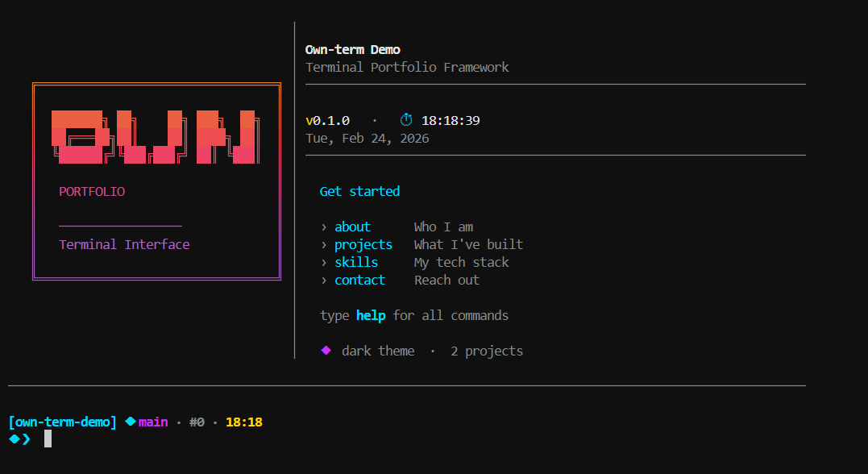Click the v0.1.0 version label
Image resolution: width=868 pixels, height=474 pixels.
point(327,119)
